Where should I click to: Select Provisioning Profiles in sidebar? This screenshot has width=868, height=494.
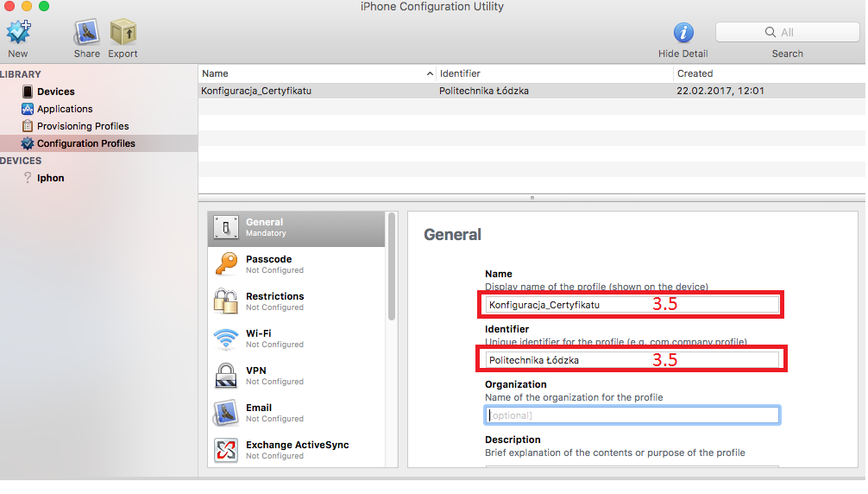(83, 126)
